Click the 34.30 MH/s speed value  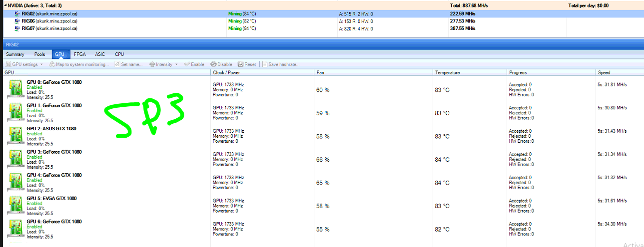pyautogui.click(x=612, y=224)
